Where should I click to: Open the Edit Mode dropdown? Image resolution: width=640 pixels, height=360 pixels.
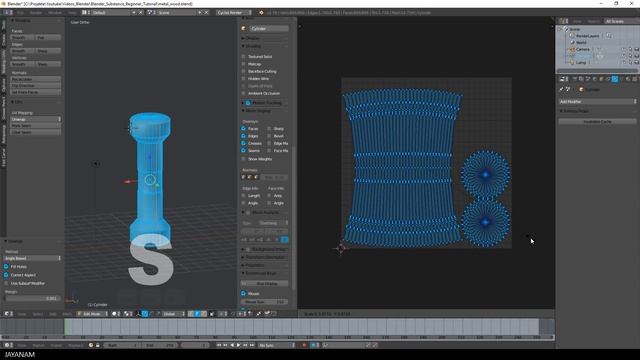click(93, 314)
